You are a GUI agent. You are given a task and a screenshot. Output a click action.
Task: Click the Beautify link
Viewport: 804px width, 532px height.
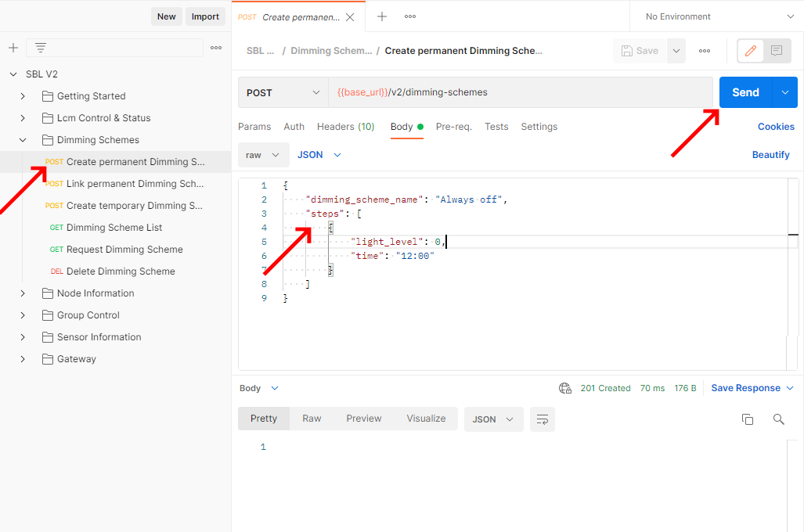770,154
